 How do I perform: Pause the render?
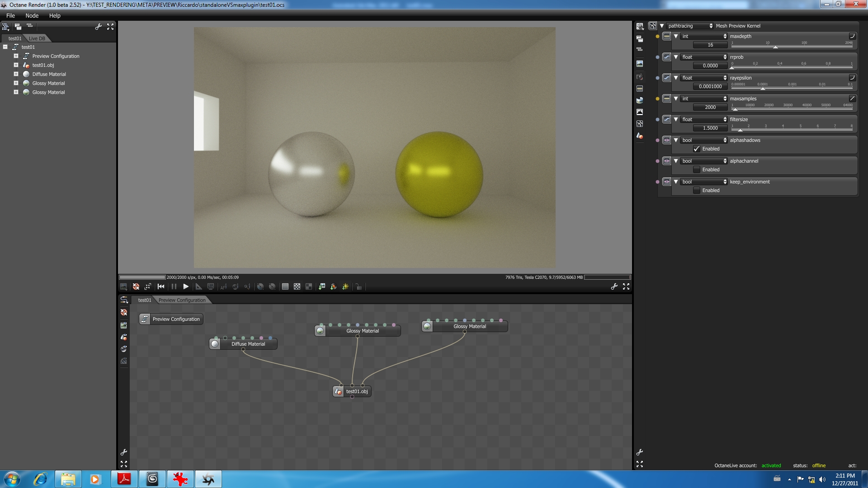[x=174, y=286]
